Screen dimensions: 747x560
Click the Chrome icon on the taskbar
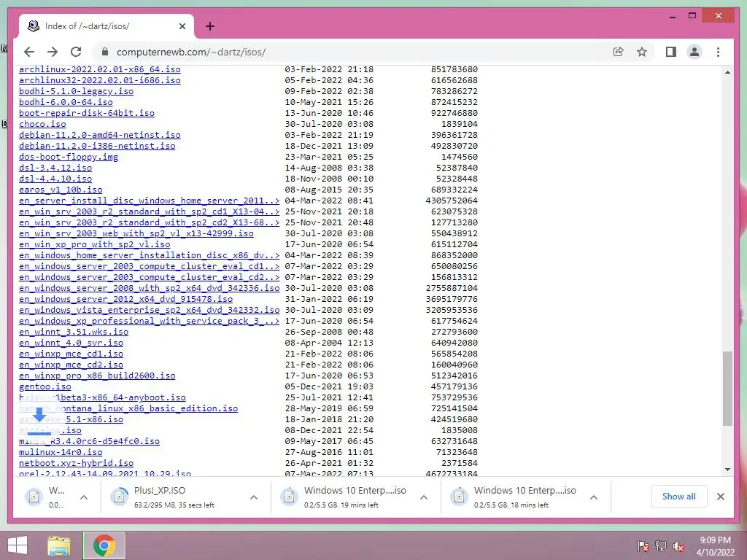pyautogui.click(x=104, y=545)
